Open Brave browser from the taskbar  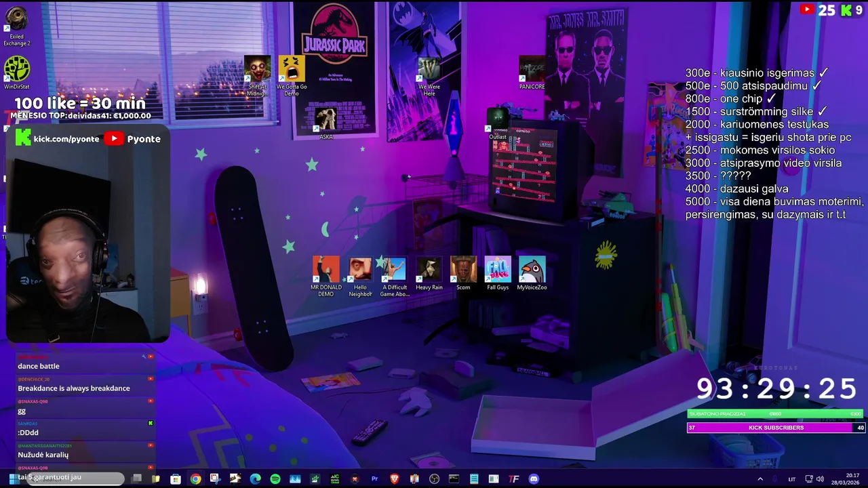394,479
